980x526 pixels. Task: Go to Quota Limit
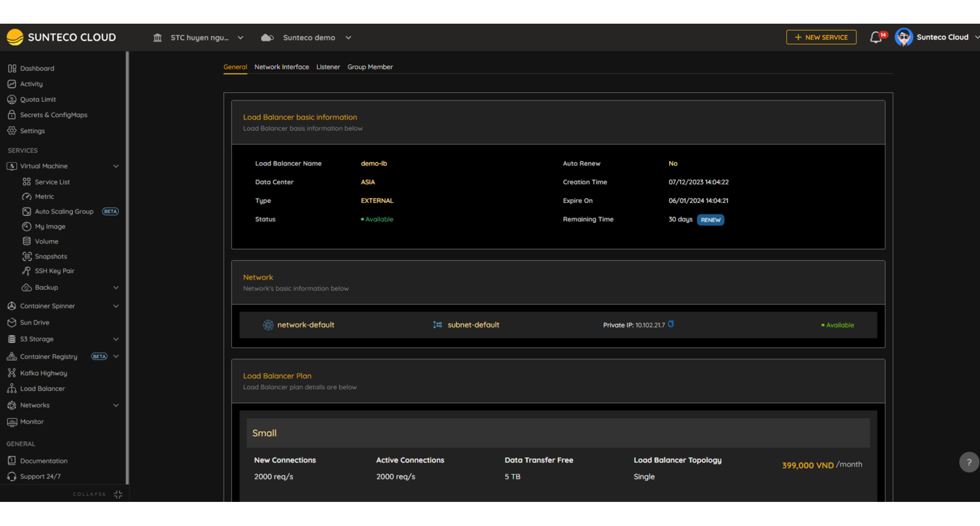[x=38, y=99]
